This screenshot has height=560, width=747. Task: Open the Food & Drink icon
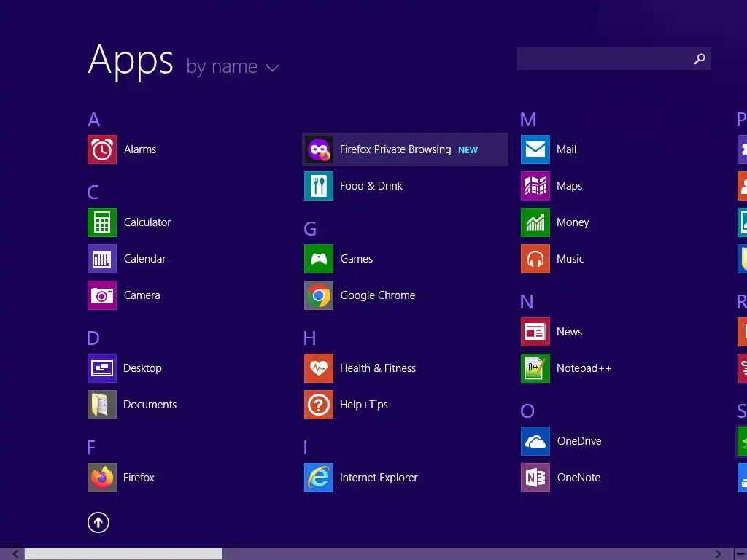[x=319, y=186]
